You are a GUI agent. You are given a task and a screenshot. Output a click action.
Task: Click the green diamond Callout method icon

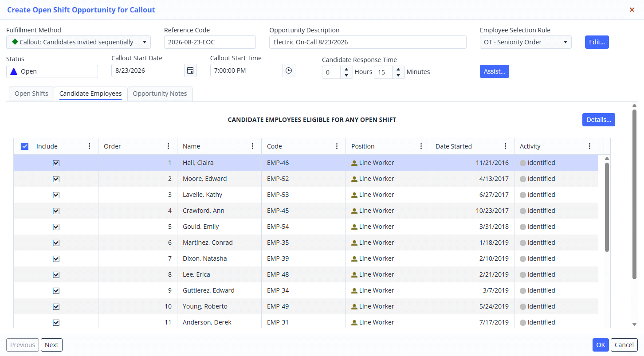15,42
